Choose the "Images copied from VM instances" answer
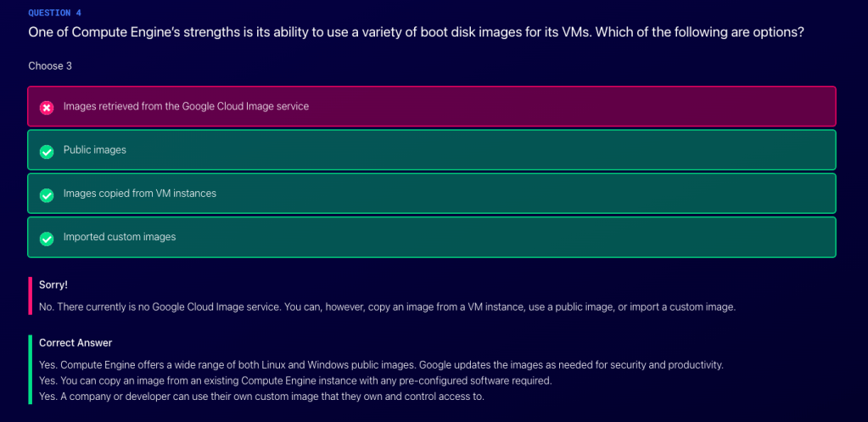Viewport: 868px width, 422px height. pyautogui.click(x=139, y=194)
